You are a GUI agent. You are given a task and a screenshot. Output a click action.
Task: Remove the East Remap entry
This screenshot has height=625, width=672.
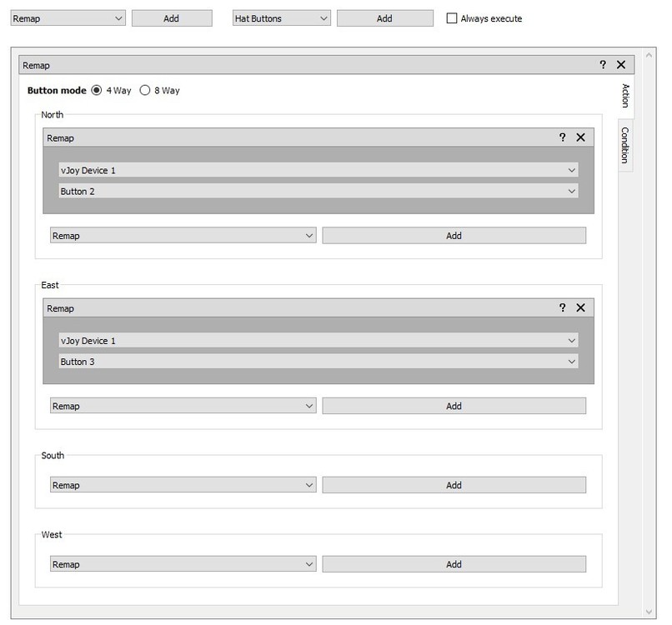click(581, 307)
